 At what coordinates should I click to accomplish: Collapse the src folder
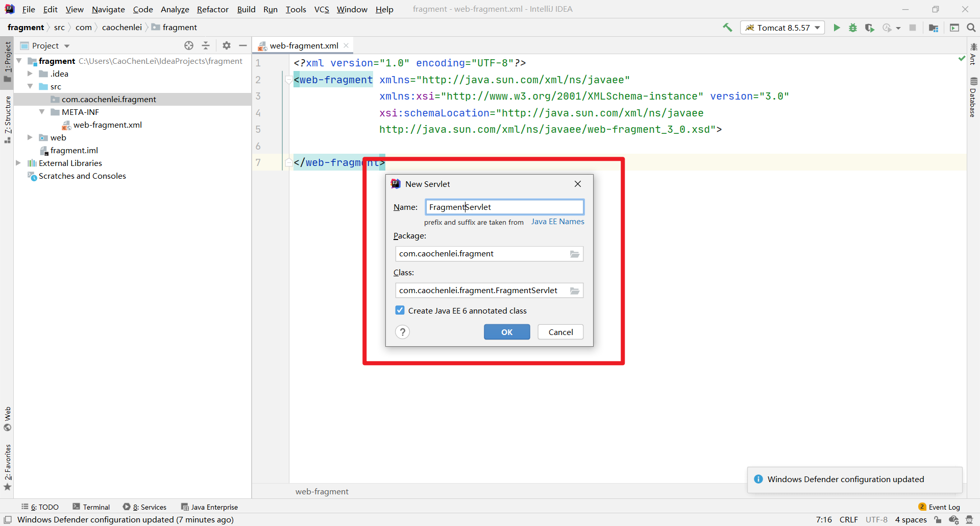30,86
